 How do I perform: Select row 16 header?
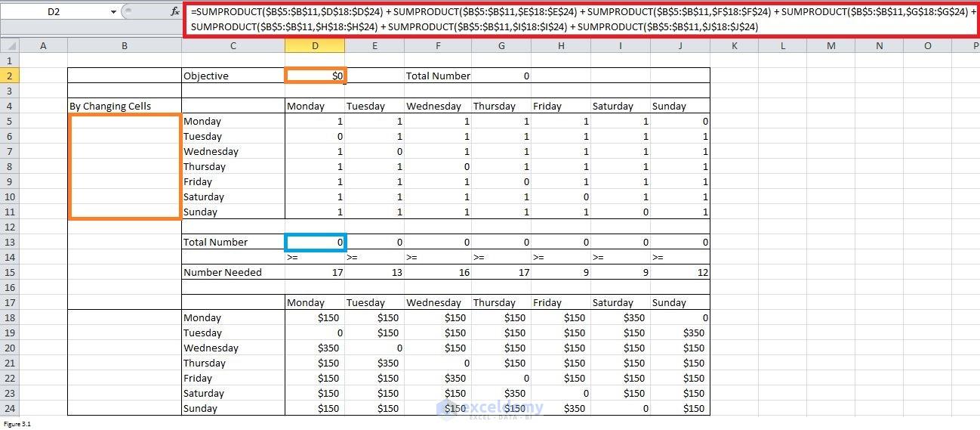coord(9,287)
